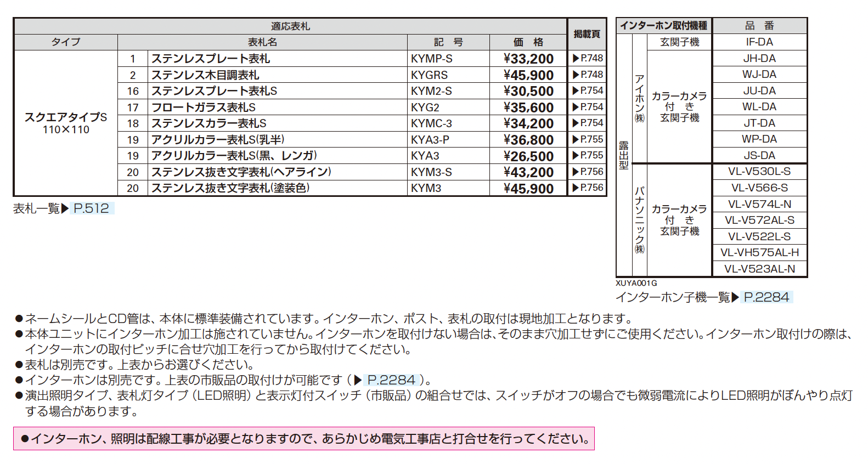Select ステンレスプレート表札S name cell
The width and height of the screenshot is (868, 464).
(277, 91)
